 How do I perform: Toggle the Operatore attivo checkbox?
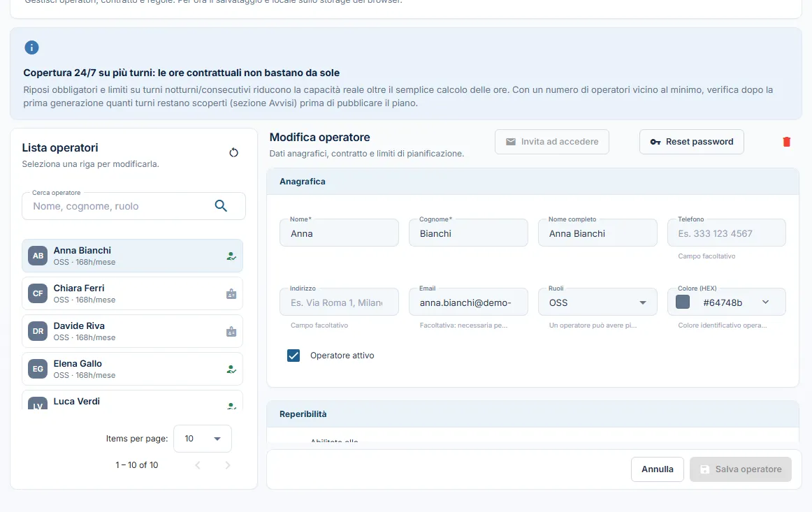click(x=293, y=356)
